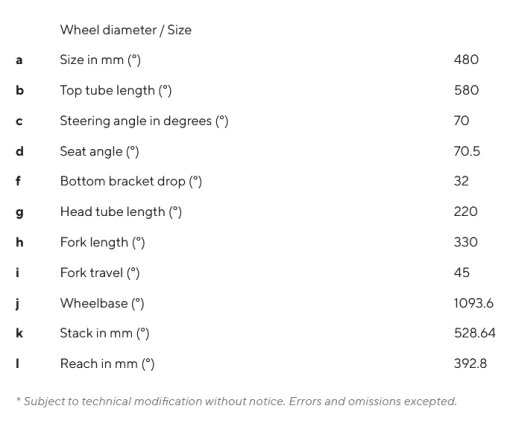
Task: Click the 45 fork travel value
Action: 462,273
